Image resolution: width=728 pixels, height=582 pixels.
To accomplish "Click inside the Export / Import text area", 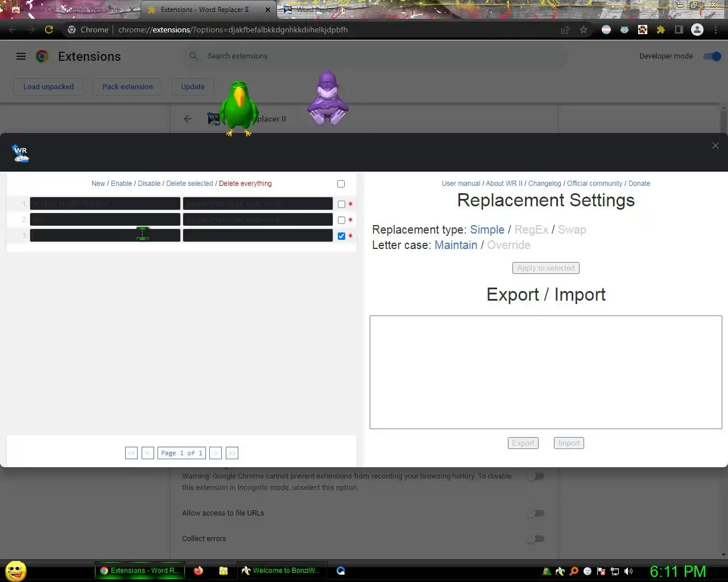I will 545,372.
